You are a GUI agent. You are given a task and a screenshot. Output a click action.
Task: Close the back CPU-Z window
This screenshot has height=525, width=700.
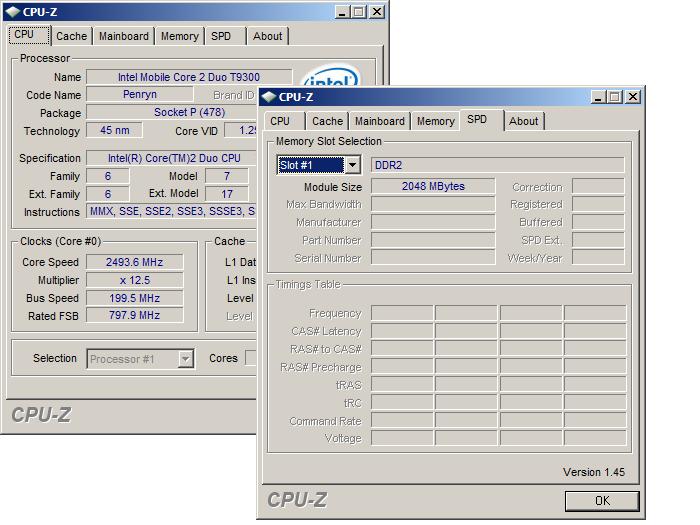[377, 12]
